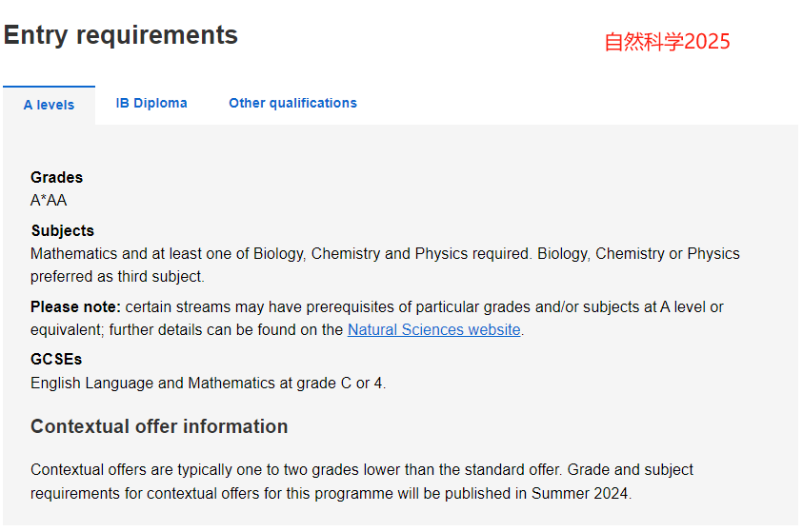Open the Natural Sciences website link
Viewport: 803px width, 532px height.
[x=433, y=330]
